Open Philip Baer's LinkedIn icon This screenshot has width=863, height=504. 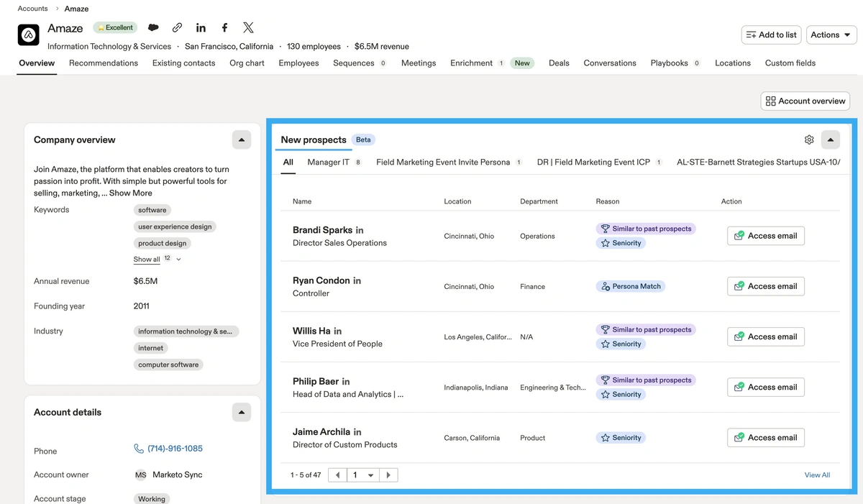tap(345, 382)
